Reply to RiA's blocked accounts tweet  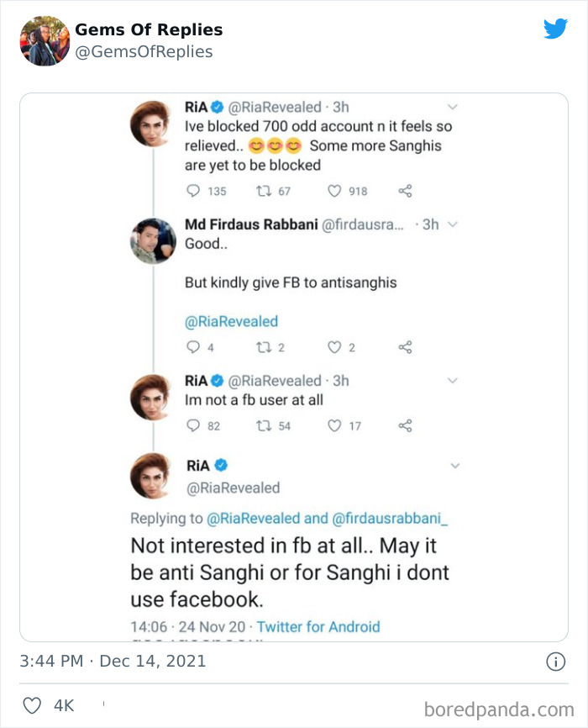click(x=194, y=191)
